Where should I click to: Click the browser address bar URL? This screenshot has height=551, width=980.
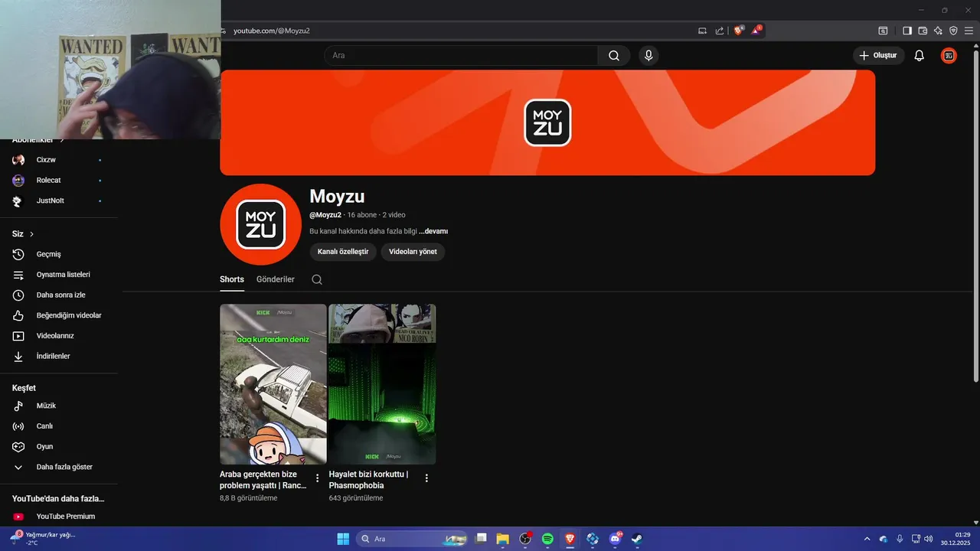(272, 31)
